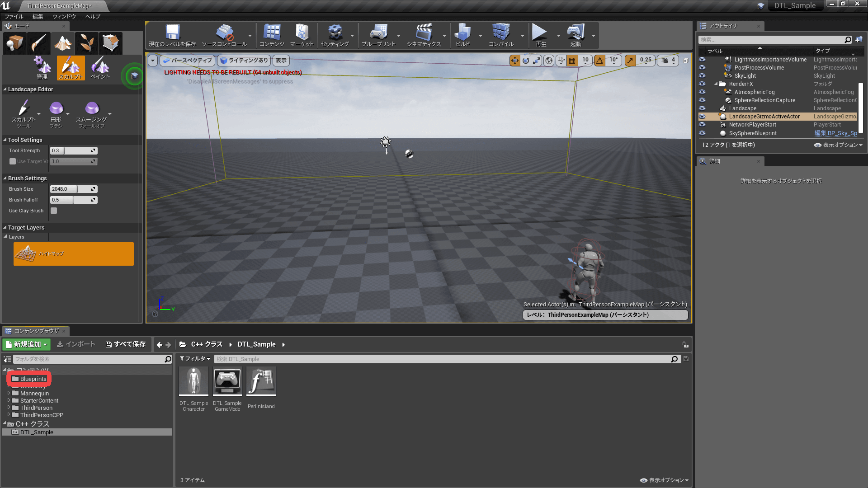Click the Save Current Level toolbar icon
The image size is (868, 488).
tap(172, 35)
